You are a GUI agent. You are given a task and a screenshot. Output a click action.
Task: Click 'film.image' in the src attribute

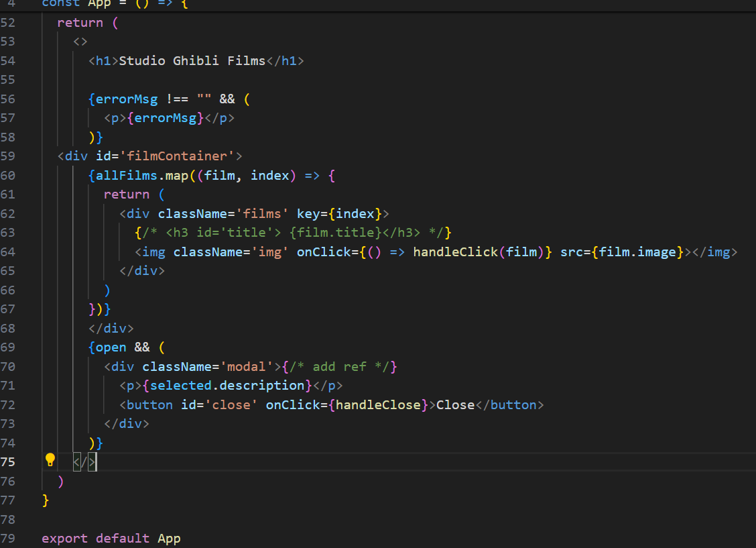pyautogui.click(x=637, y=252)
